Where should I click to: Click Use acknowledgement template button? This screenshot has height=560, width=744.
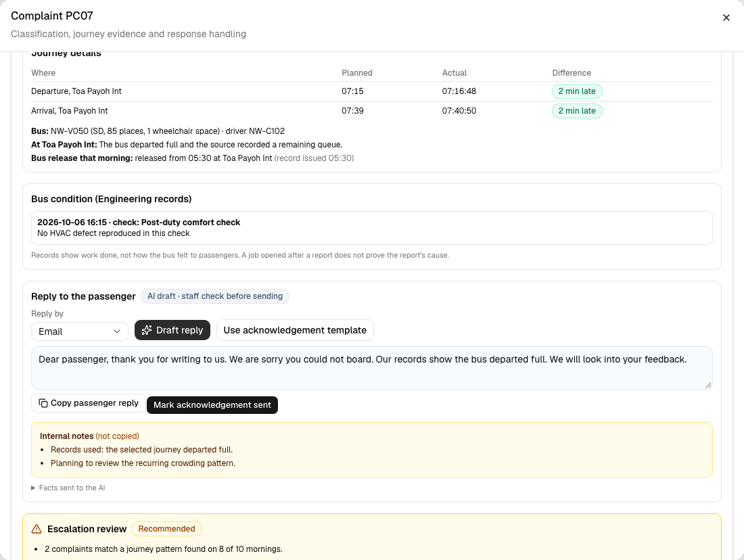pos(295,330)
